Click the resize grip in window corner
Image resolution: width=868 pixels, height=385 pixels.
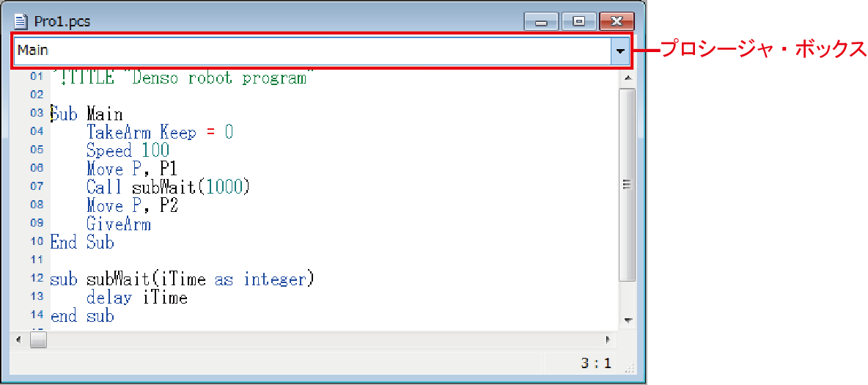click(628, 370)
